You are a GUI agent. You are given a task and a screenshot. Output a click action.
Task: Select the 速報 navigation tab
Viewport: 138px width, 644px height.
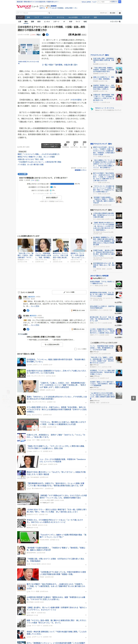pos(28,17)
